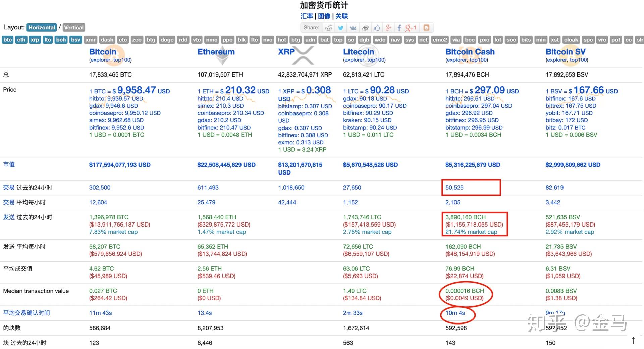Toggle the eth coin tag
This screenshot has width=644, height=349.
pos(21,40)
